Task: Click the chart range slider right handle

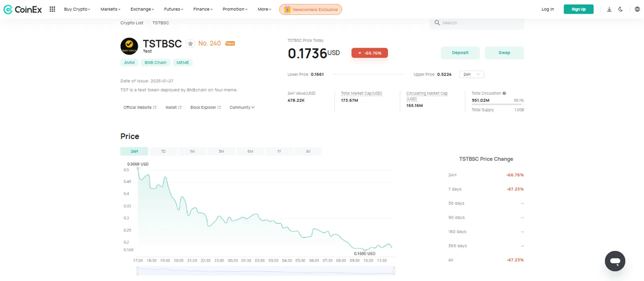Action: (394, 271)
